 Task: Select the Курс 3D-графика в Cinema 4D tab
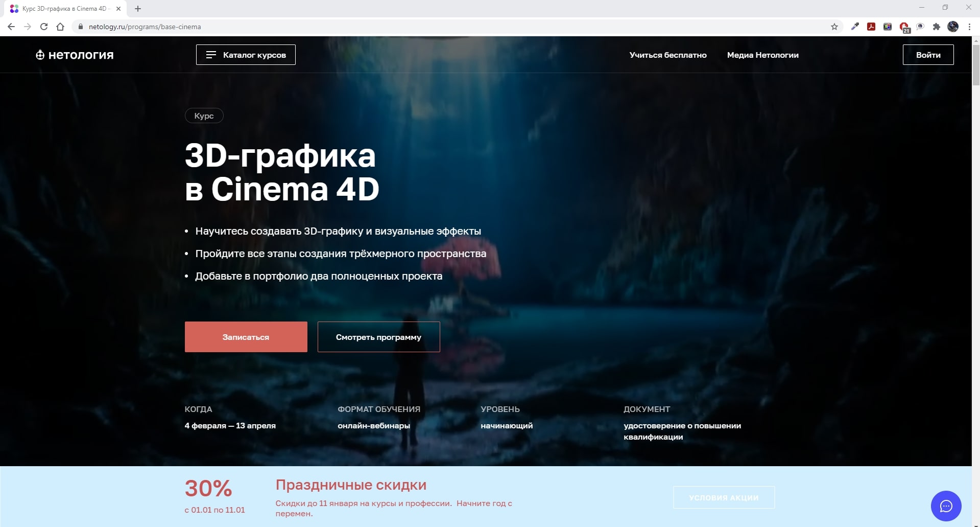(x=65, y=9)
